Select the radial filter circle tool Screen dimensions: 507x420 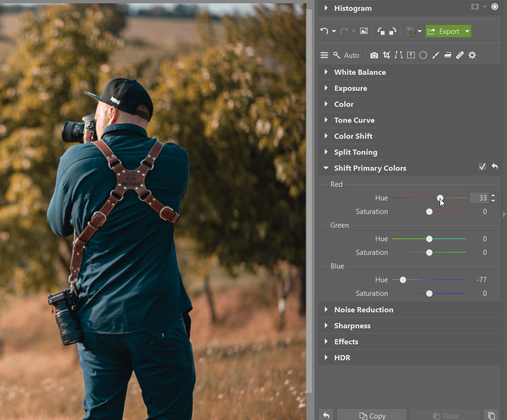(x=423, y=55)
